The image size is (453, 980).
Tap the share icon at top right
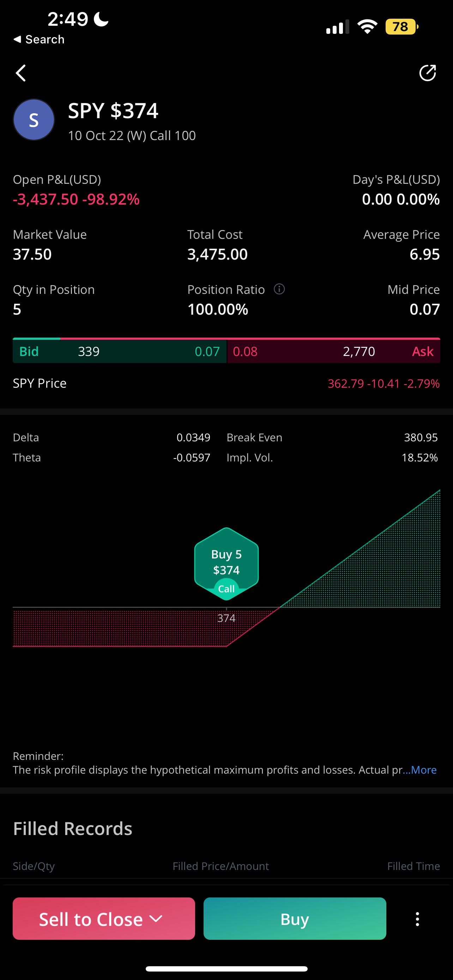(x=427, y=73)
